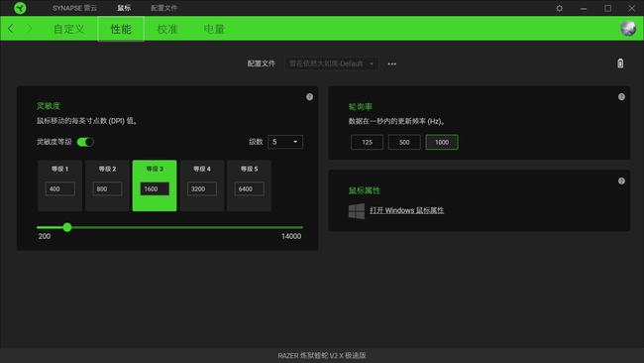Go back with the left arrow
This screenshot has height=363, width=644.
click(x=11, y=29)
